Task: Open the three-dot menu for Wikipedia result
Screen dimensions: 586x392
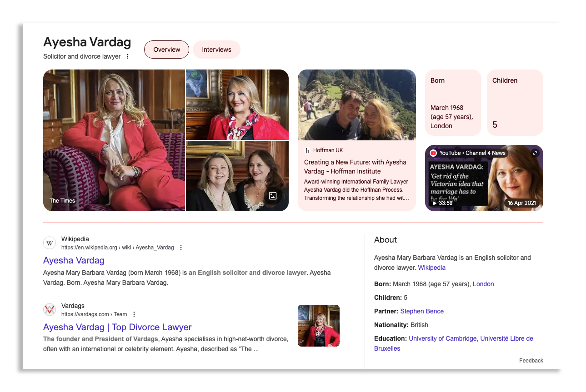Action: 181,248
